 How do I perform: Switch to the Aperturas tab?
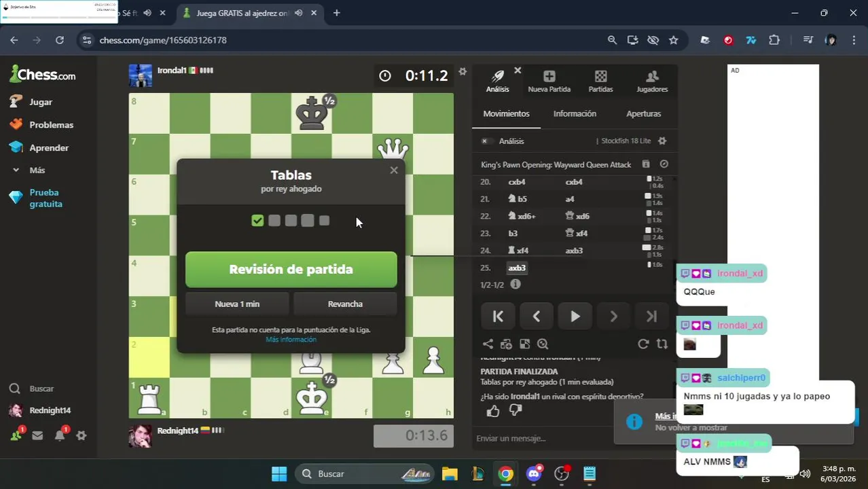tap(643, 113)
